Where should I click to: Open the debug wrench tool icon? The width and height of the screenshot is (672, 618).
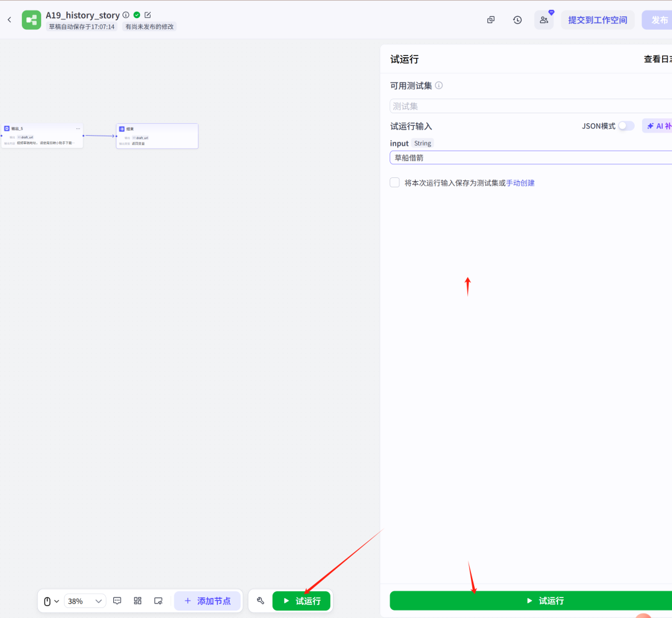[x=261, y=601]
